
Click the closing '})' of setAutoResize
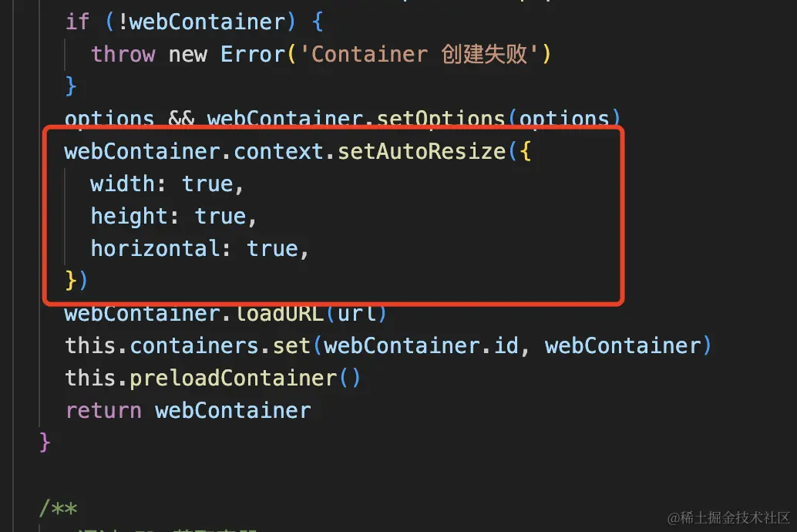(x=77, y=281)
